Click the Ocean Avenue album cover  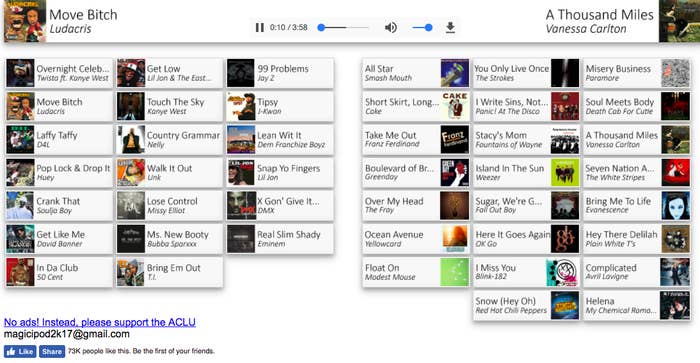(x=454, y=239)
